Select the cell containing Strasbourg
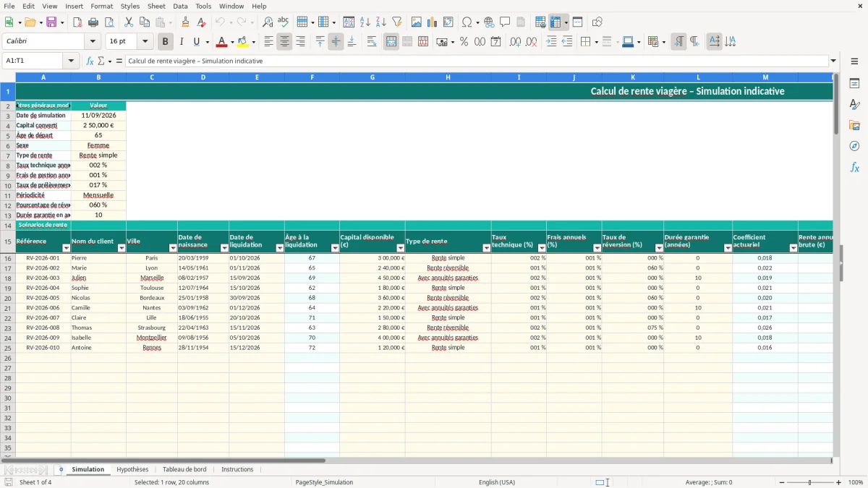This screenshot has width=868, height=488. click(x=151, y=328)
